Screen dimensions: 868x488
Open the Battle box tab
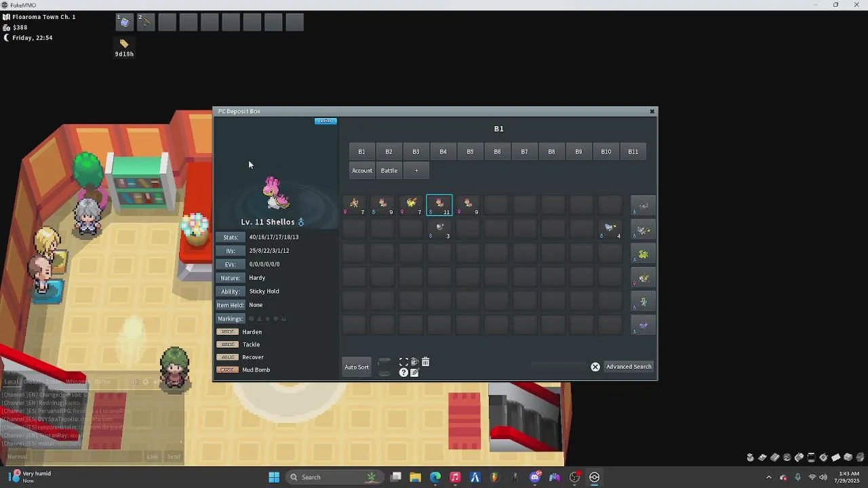[389, 171]
